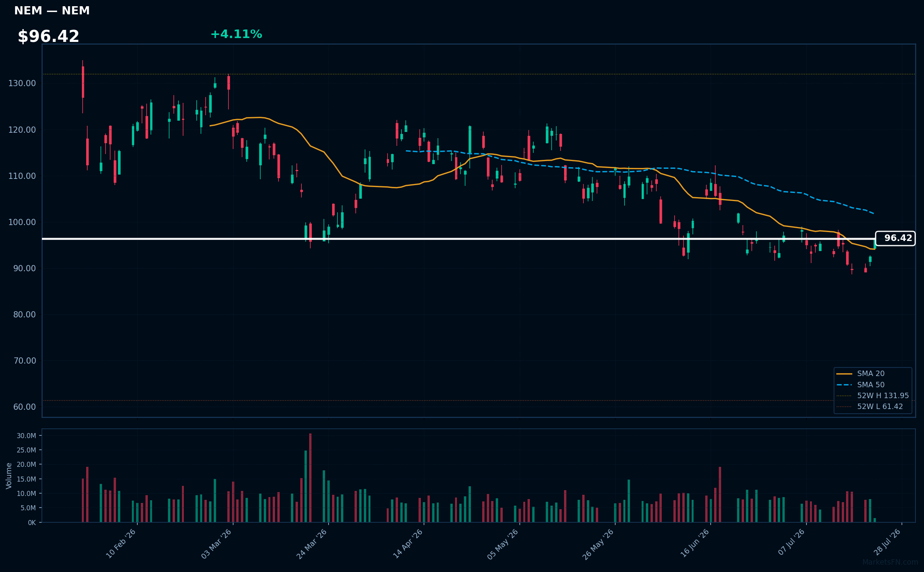Select the "52W L 61.42" legend entry
Image resolution: width=924 pixels, height=572 pixels.
[x=870, y=407]
